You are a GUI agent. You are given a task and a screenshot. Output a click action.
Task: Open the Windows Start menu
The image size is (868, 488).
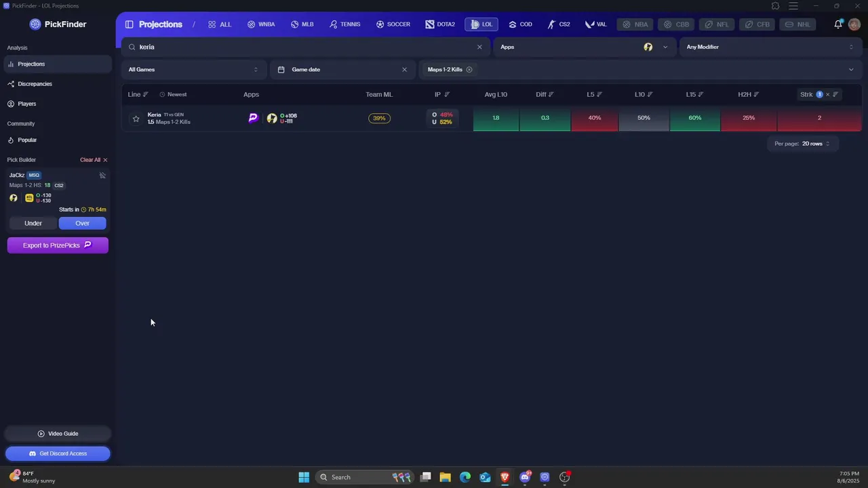[304, 477]
